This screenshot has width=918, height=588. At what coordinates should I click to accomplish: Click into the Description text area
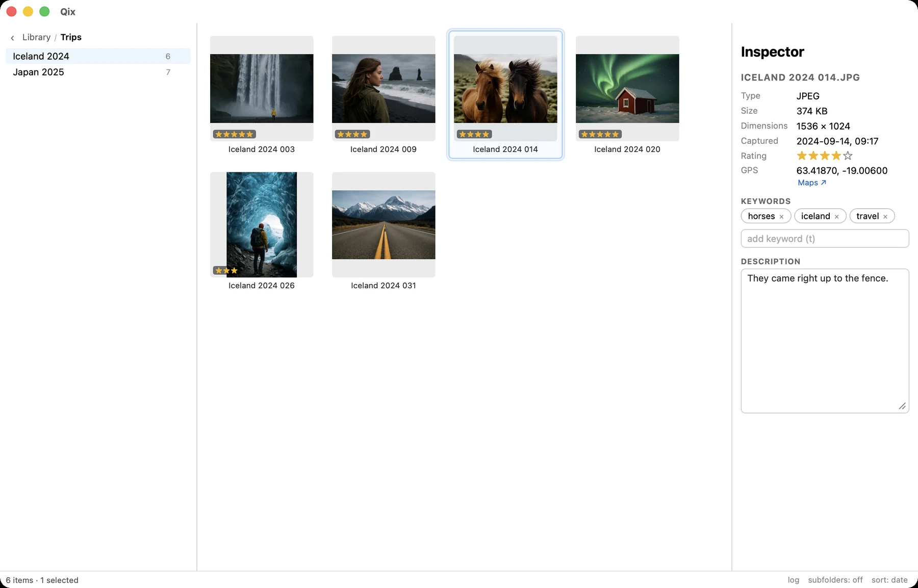point(825,341)
